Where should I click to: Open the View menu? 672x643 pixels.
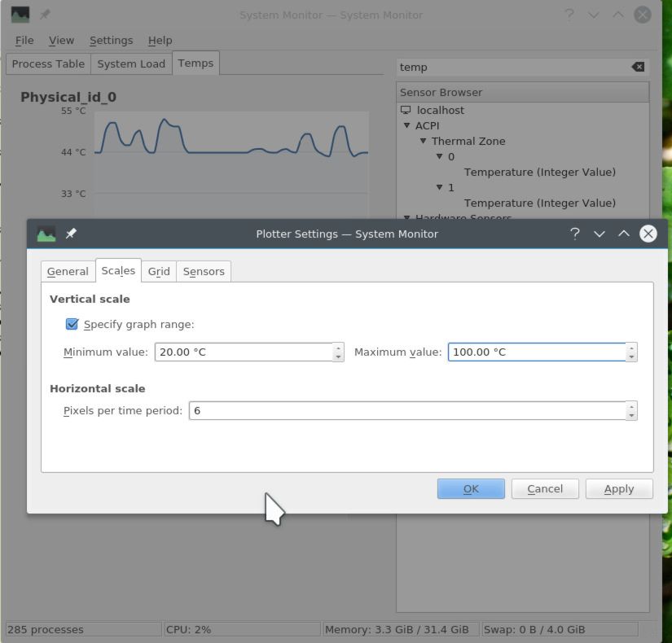[x=61, y=40]
